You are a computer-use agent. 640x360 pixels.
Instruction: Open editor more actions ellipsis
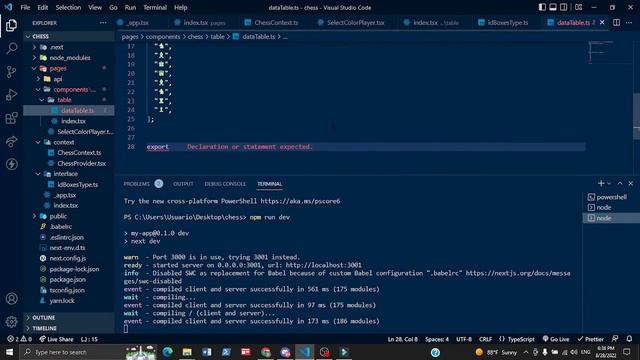[x=629, y=22]
